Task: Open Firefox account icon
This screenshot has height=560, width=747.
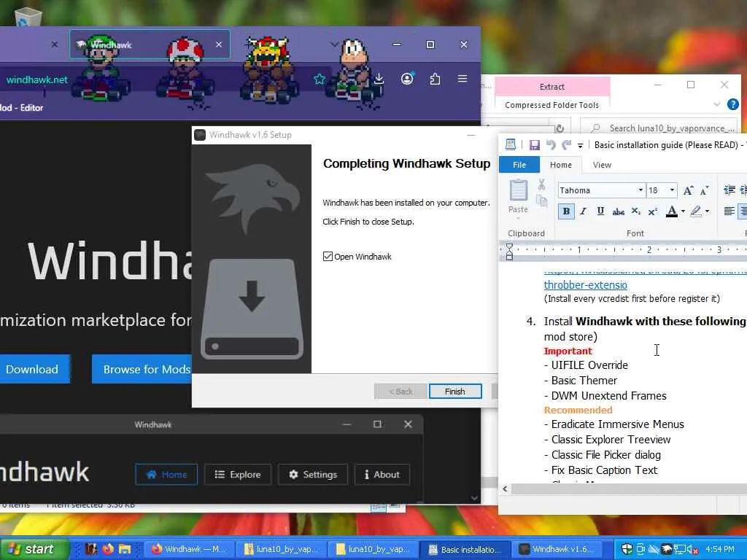Action: coord(407,79)
